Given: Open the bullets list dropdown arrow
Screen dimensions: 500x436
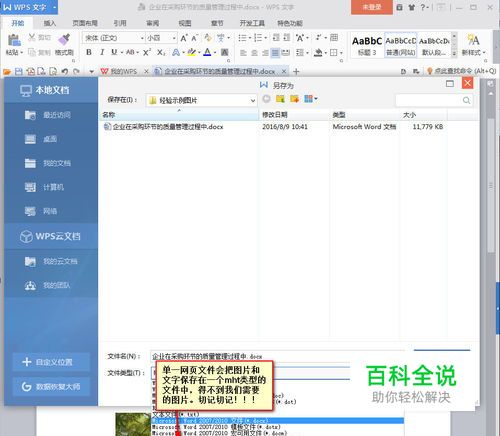Looking at the screenshot, I should point(249,38).
